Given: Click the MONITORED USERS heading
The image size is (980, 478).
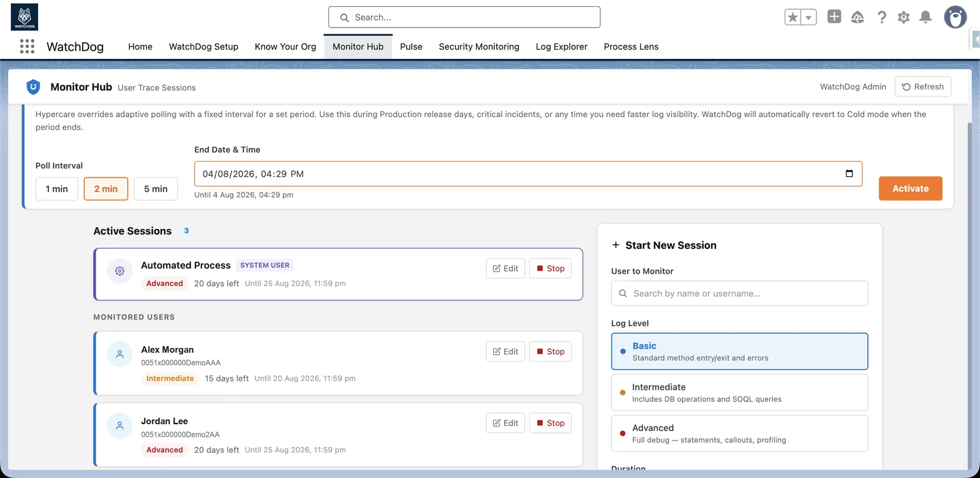Looking at the screenshot, I should coord(134,317).
